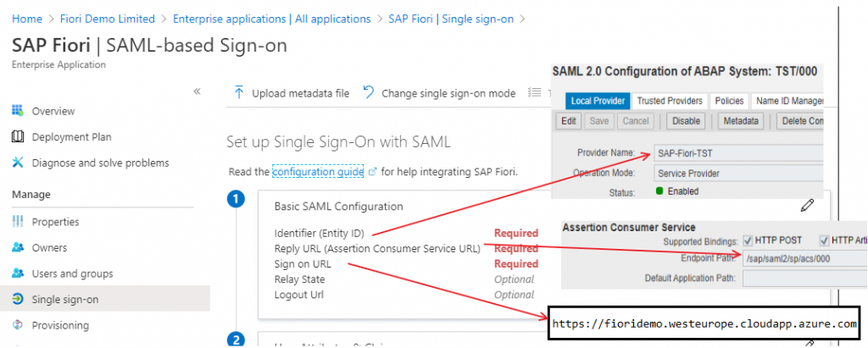Click the Users and groups icon
Image resolution: width=868 pixels, height=348 pixels.
click(18, 273)
